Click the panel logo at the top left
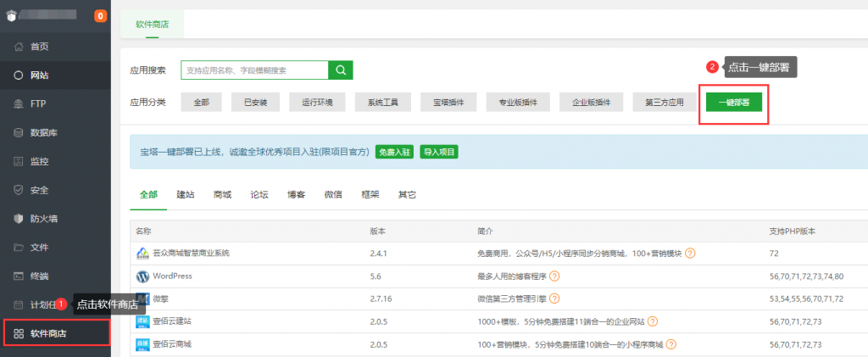The height and width of the screenshot is (357, 868). [x=12, y=15]
